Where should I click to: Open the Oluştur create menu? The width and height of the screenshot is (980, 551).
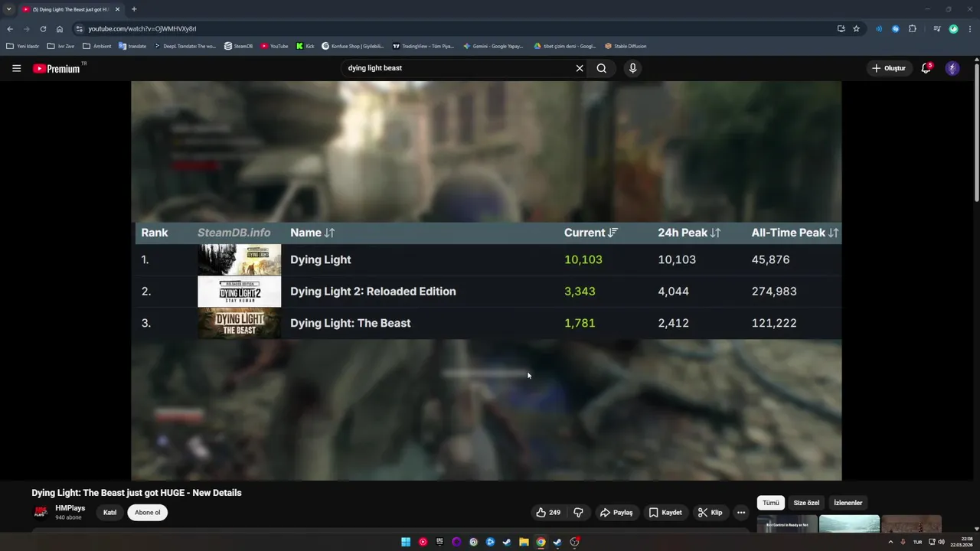pyautogui.click(x=888, y=68)
